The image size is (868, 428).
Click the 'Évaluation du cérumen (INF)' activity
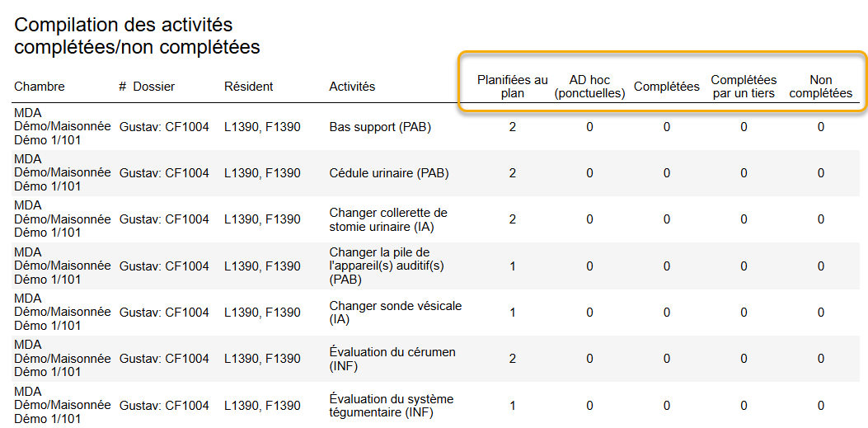pos(392,359)
